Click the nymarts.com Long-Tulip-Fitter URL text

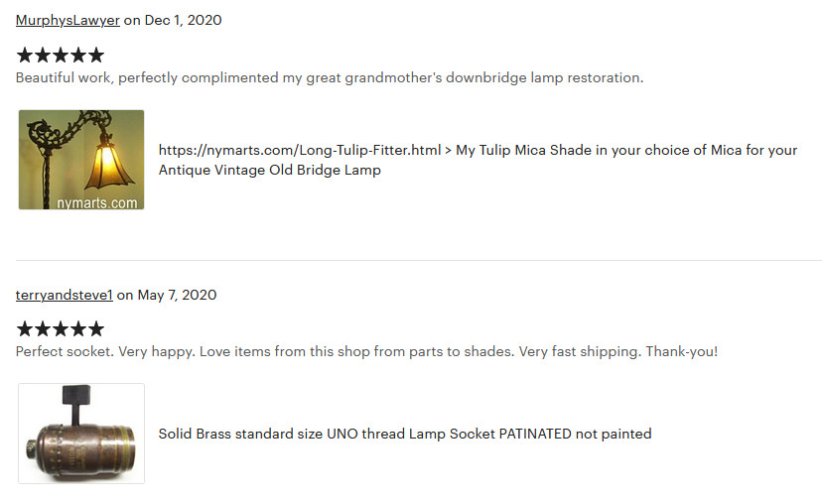(300, 151)
